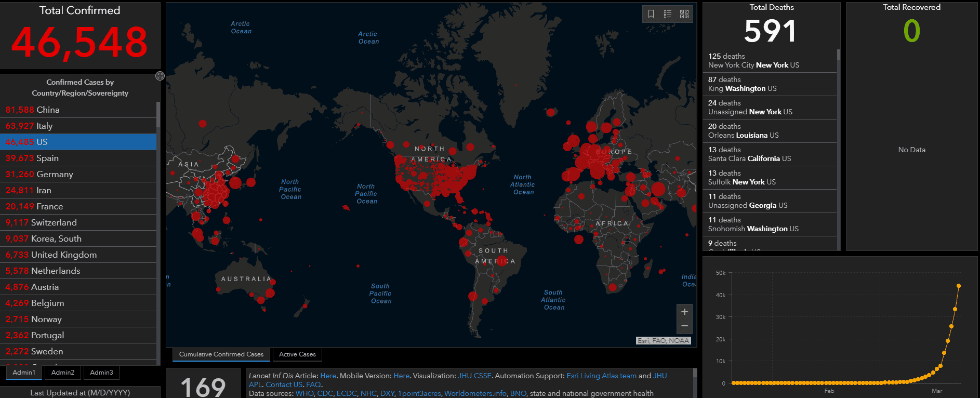The image size is (980, 398).
Task: Follow the Esri Living Atlas team link
Action: tap(601, 376)
